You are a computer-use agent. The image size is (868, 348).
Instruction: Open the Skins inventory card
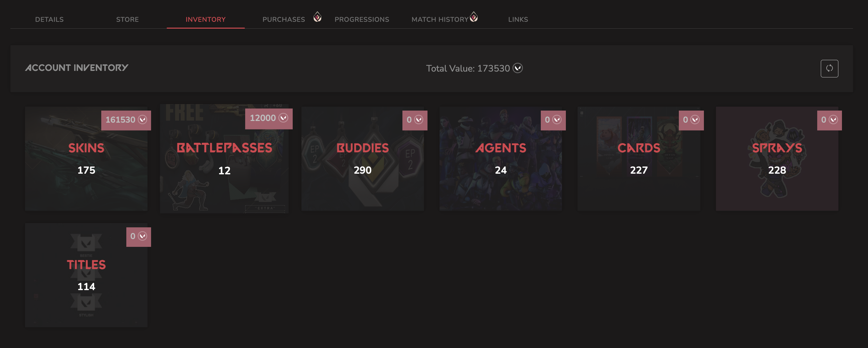86,159
